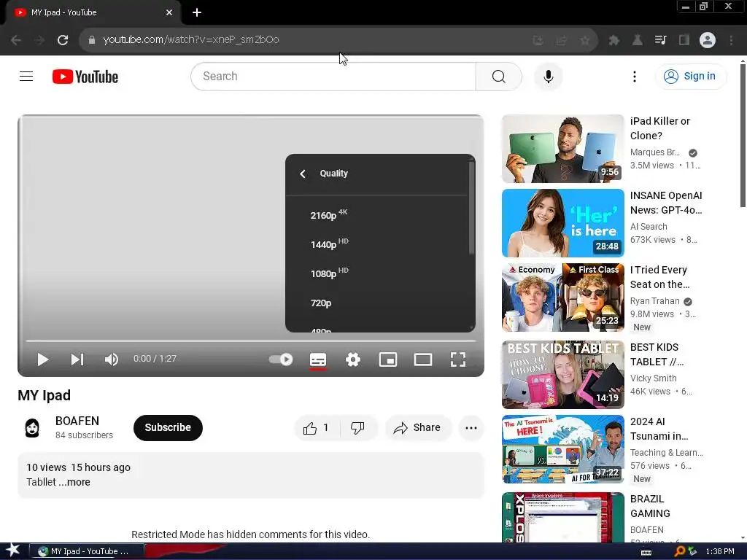The width and height of the screenshot is (747, 560).
Task: Skip to the next video
Action: [77, 359]
